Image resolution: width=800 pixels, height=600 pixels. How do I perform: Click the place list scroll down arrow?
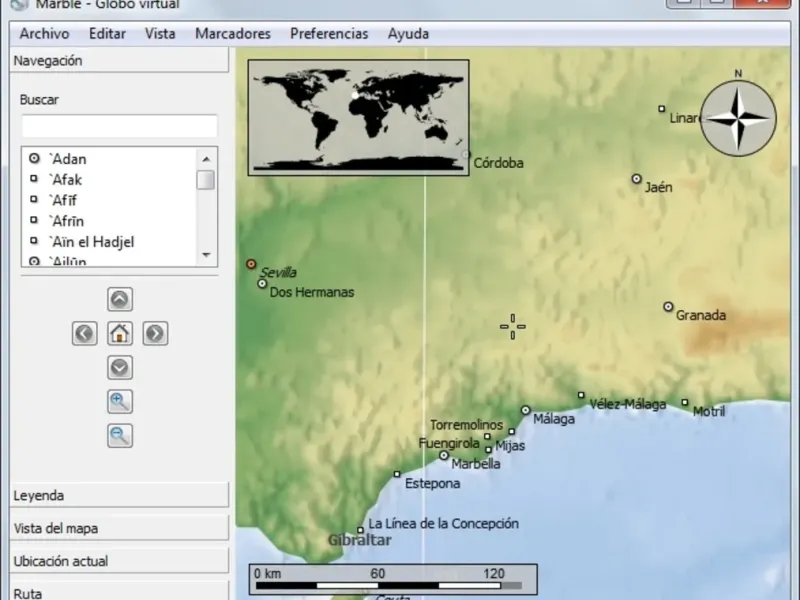click(206, 255)
